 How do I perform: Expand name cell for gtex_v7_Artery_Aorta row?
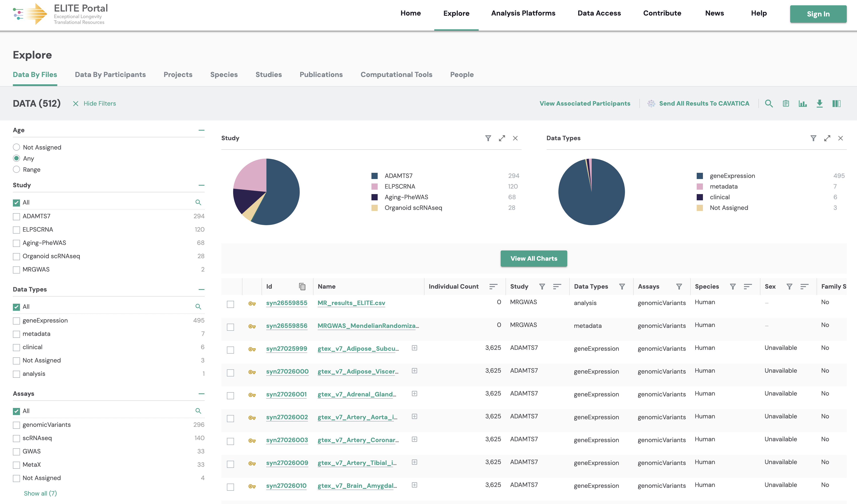coord(414,416)
